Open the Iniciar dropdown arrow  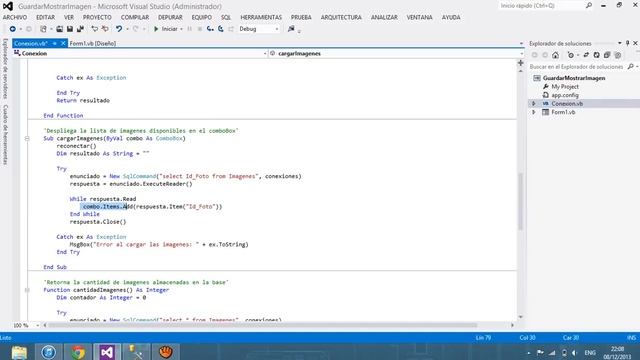(x=181, y=29)
